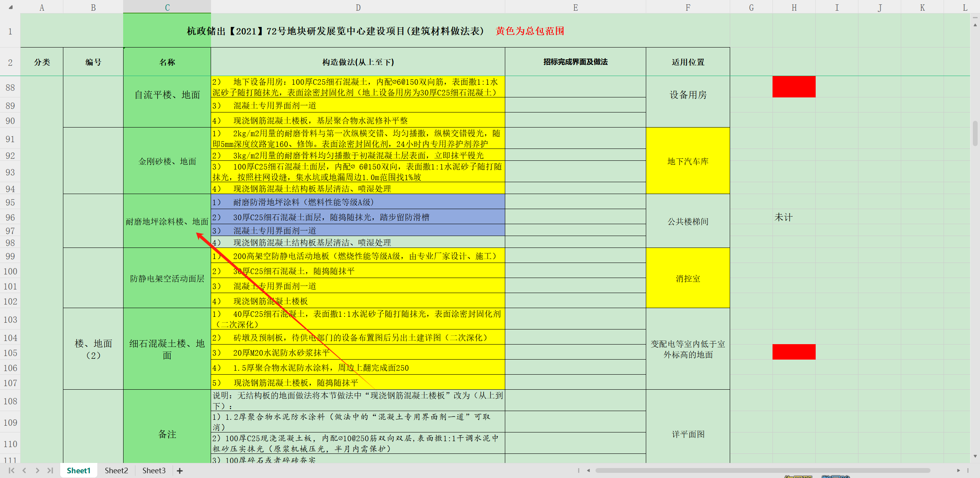This screenshot has width=980, height=478.
Task: Select cell 20厚M20水泥防水砂浆抹平
Action: (358, 352)
